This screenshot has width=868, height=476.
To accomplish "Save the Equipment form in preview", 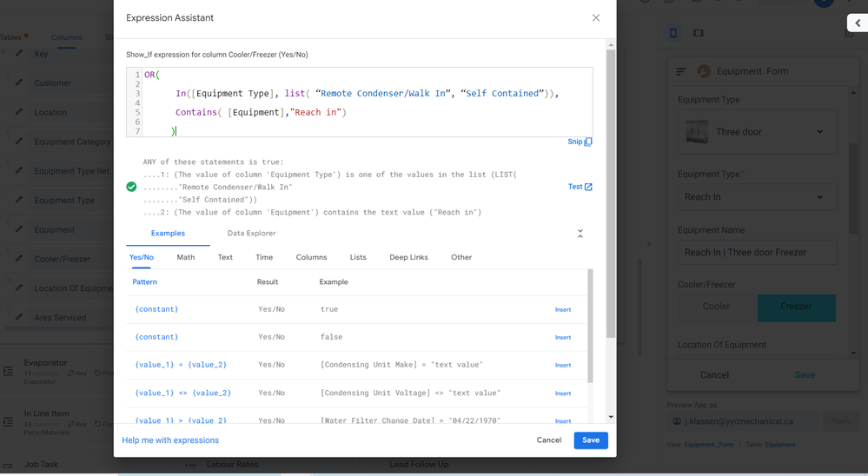I will point(805,374).
